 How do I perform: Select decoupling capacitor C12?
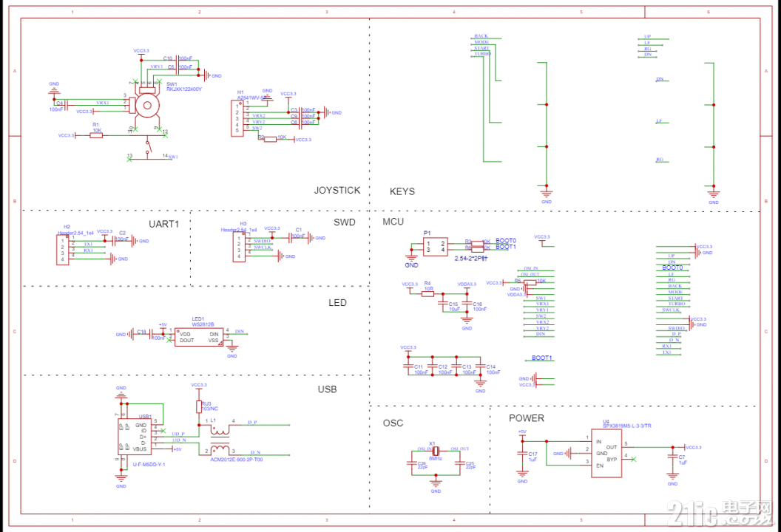tap(432, 366)
